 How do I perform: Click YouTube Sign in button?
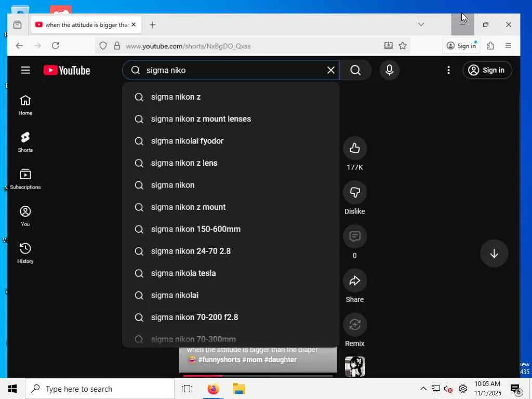487,70
